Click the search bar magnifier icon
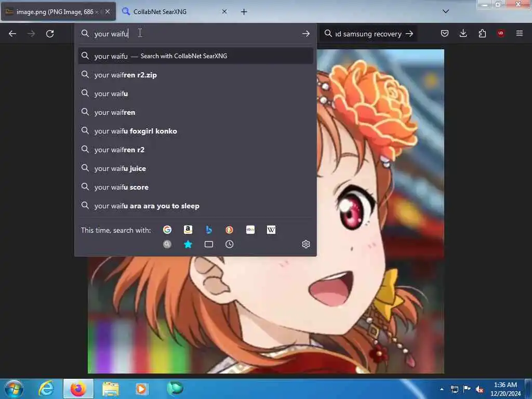 coord(328,34)
